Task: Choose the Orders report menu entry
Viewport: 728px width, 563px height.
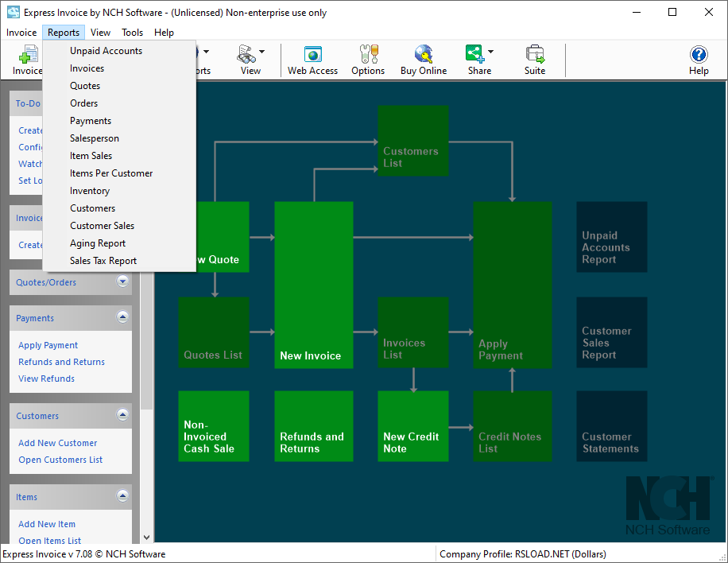Action: coord(119,103)
